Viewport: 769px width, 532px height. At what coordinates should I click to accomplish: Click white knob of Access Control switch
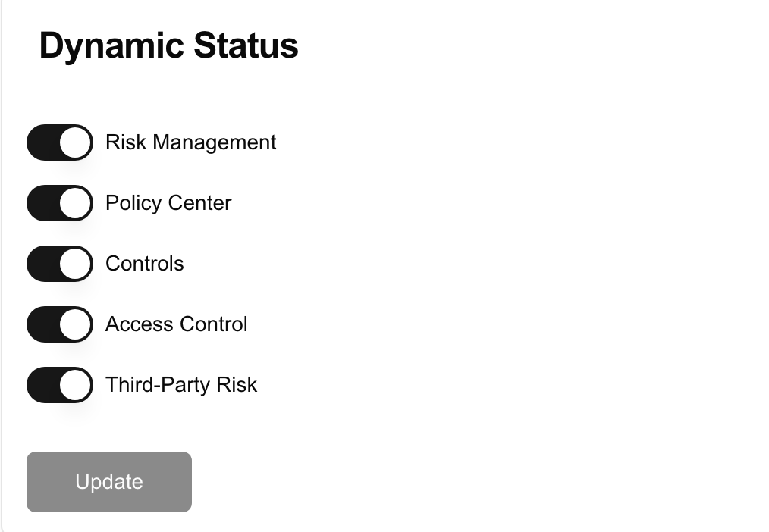click(x=75, y=324)
